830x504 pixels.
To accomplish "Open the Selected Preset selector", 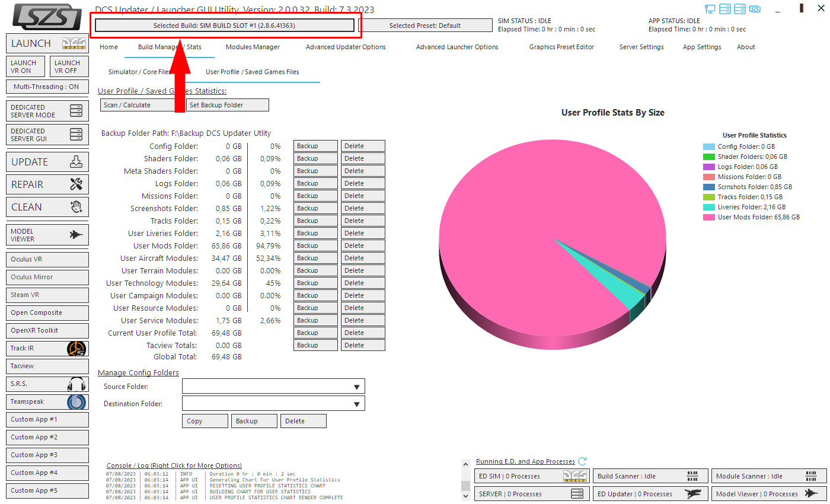I will [x=425, y=25].
